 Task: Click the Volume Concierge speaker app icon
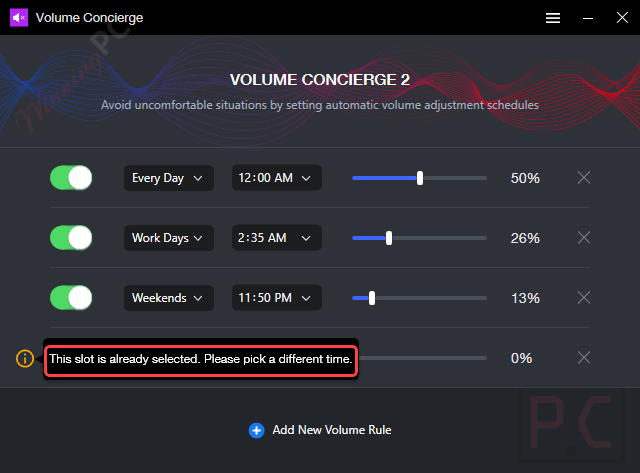pos(19,17)
